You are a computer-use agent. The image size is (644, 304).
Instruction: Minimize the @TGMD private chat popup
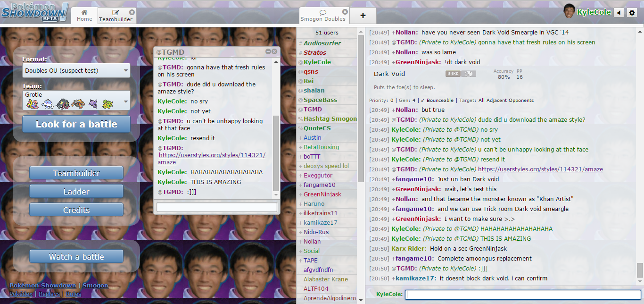(x=268, y=51)
